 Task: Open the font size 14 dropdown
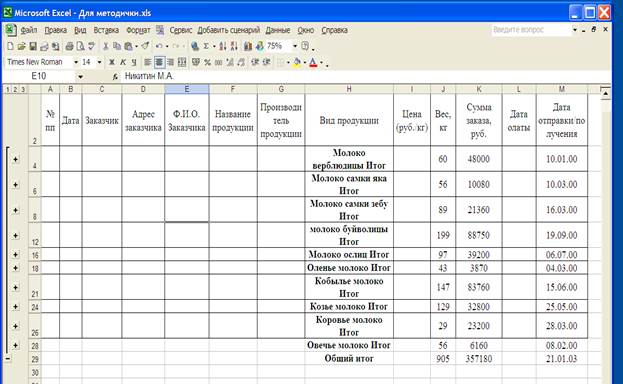[99, 62]
